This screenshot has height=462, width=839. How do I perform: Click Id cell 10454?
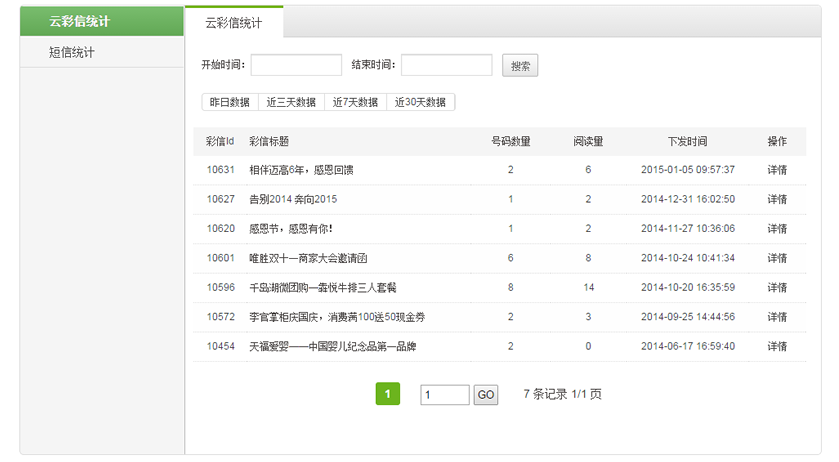click(220, 346)
